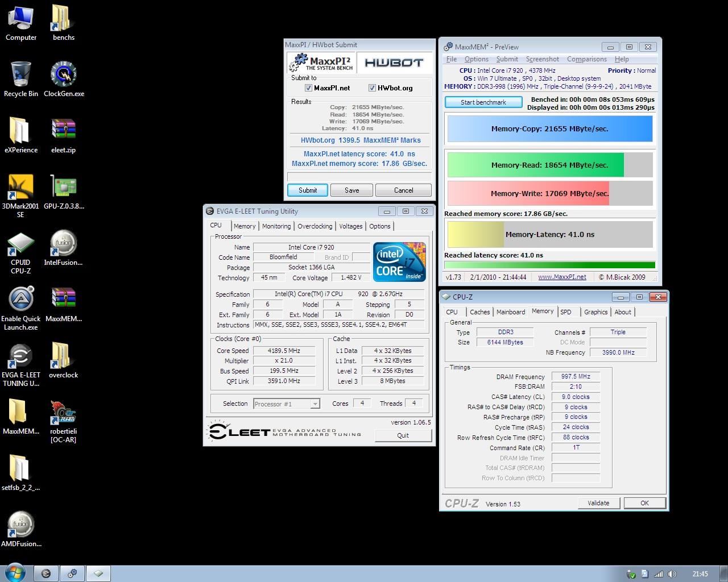Viewport: 728px width, 582px height.
Task: Open the Screenshot menu in MaxxMEM
Action: click(x=542, y=59)
